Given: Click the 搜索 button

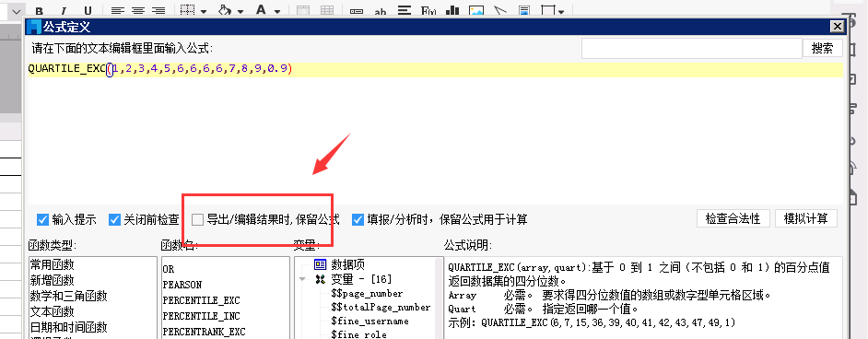Looking at the screenshot, I should (x=823, y=48).
